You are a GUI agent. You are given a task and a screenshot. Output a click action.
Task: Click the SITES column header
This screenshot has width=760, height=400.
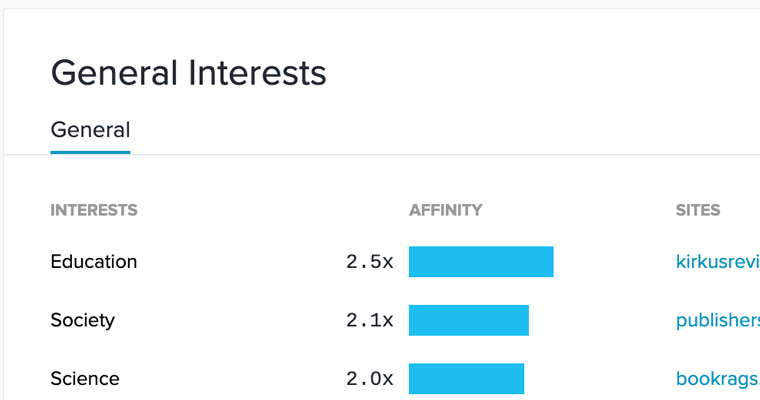(x=698, y=210)
